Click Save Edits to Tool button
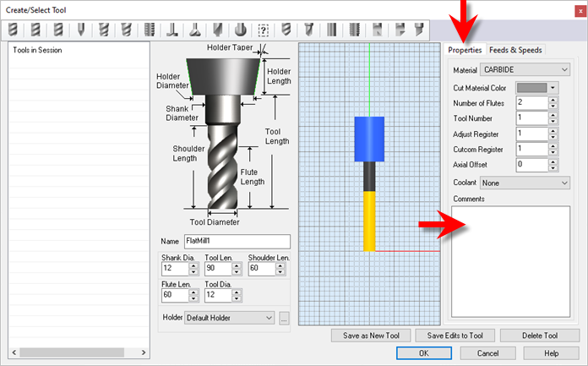The image size is (588, 366). 455,336
